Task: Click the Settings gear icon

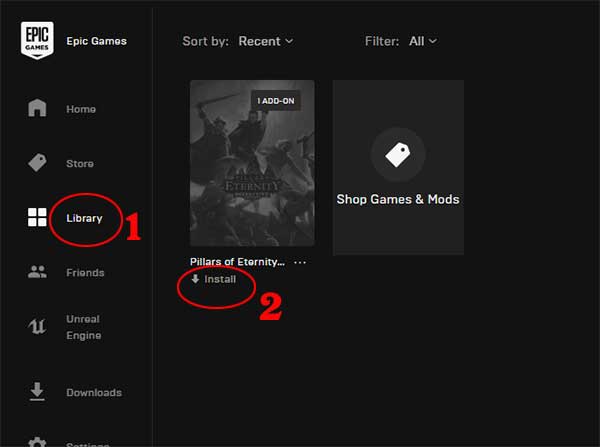Action: click(37, 441)
